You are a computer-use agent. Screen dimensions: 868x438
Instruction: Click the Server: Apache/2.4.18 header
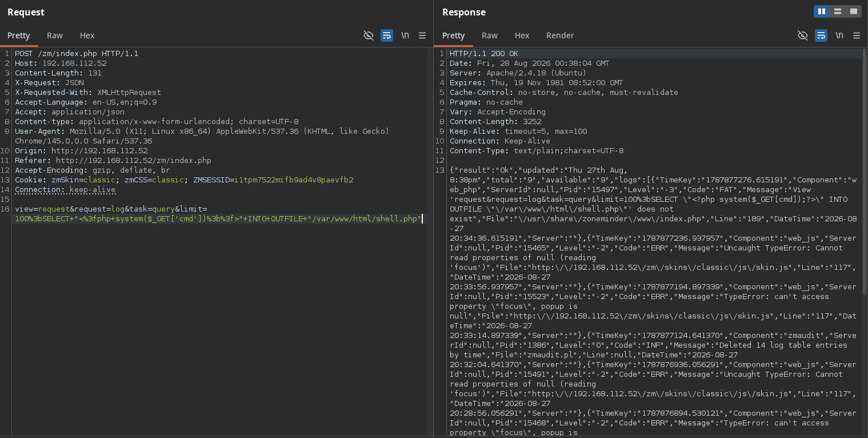518,73
